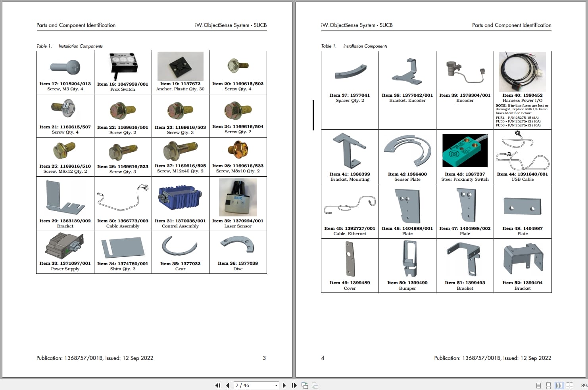Viewport: 588px width, 390px height.
Task: Select the copy page snapshot icon
Action: coord(305,385)
